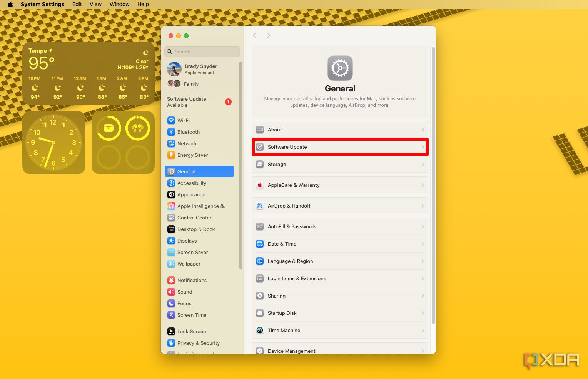This screenshot has height=379, width=588.
Task: Open the batteries widget
Action: 123,143
